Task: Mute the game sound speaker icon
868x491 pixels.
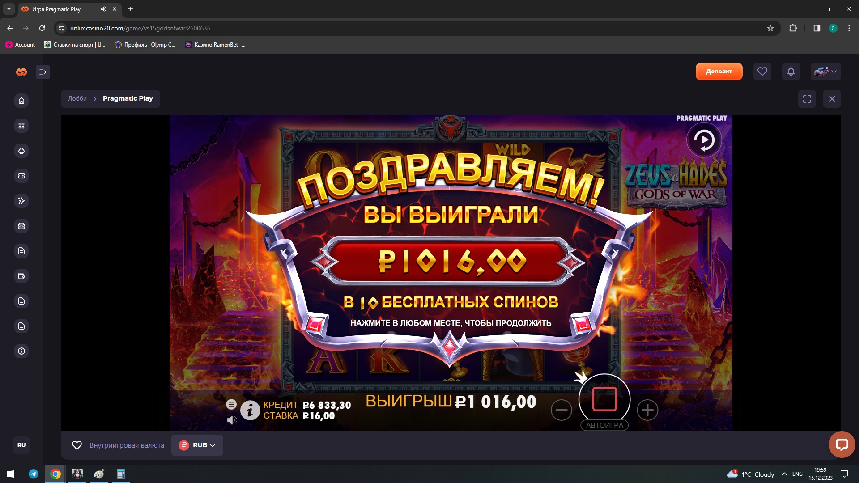Action: point(232,420)
